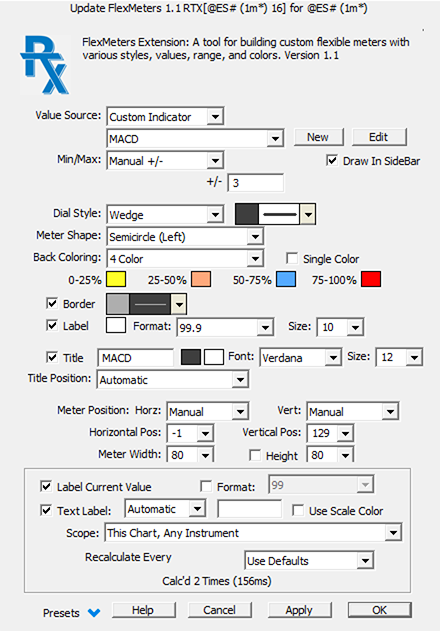Click the New button

click(x=318, y=137)
